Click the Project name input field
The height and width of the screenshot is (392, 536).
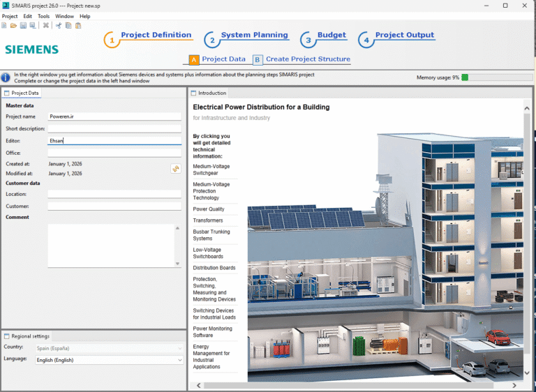[114, 116]
